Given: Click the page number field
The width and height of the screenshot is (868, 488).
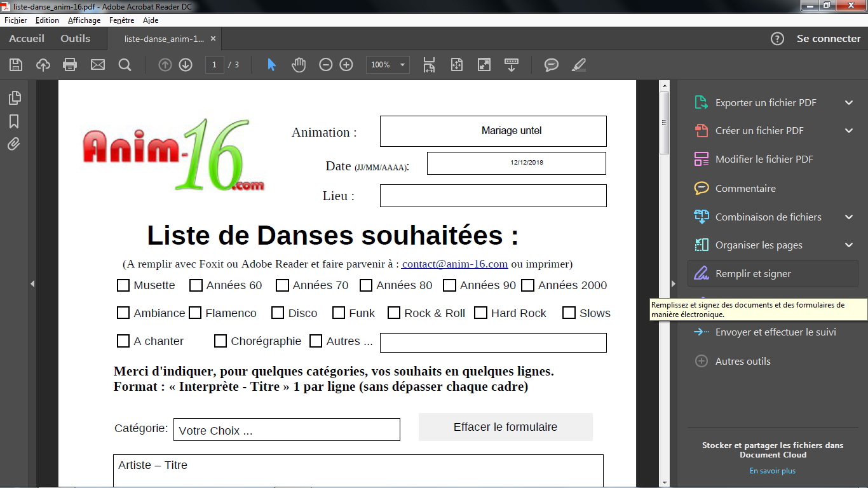Looking at the screenshot, I should click(214, 65).
